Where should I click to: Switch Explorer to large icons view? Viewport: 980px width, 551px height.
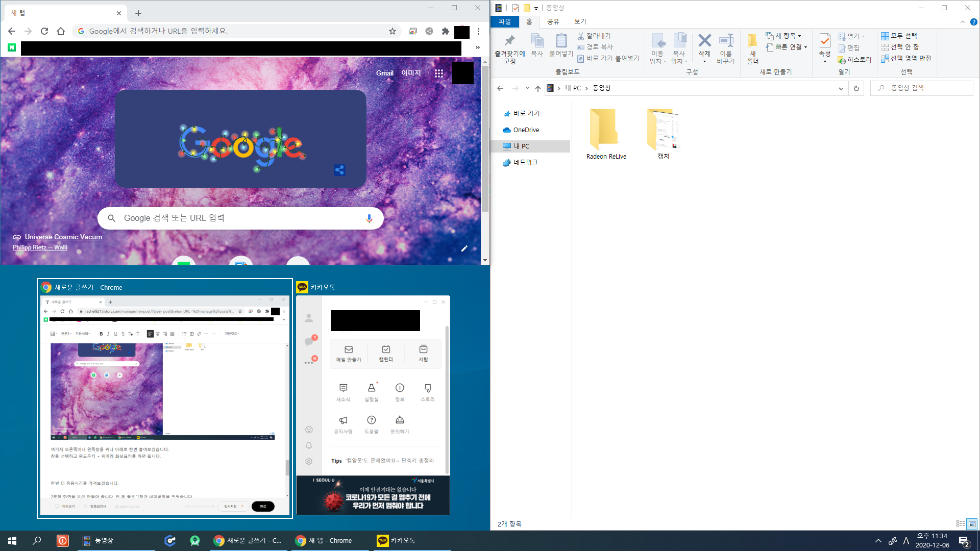pyautogui.click(x=972, y=524)
